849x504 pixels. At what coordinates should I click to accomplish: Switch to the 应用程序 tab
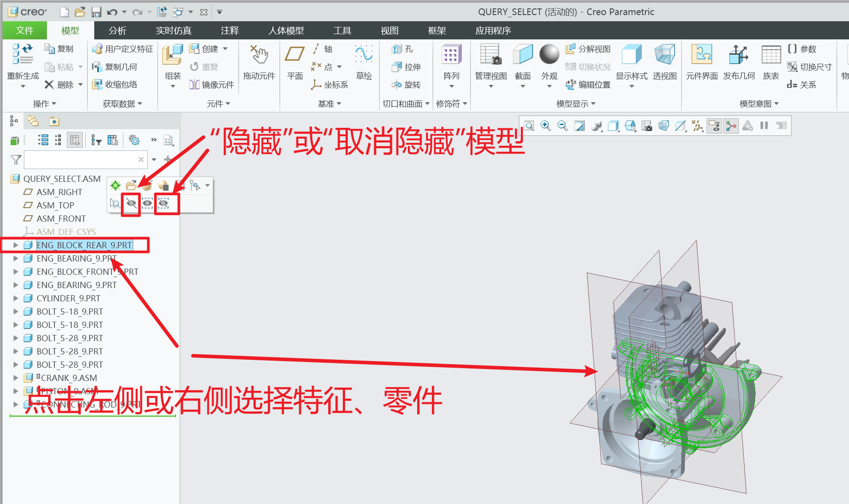click(493, 31)
